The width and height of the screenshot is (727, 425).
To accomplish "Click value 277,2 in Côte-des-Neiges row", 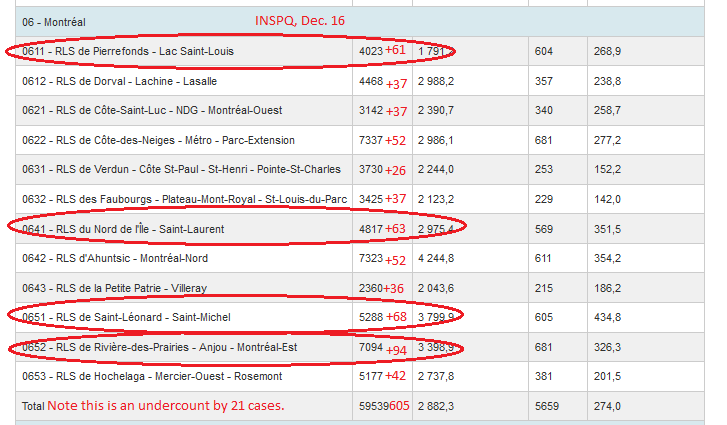I will pyautogui.click(x=607, y=140).
